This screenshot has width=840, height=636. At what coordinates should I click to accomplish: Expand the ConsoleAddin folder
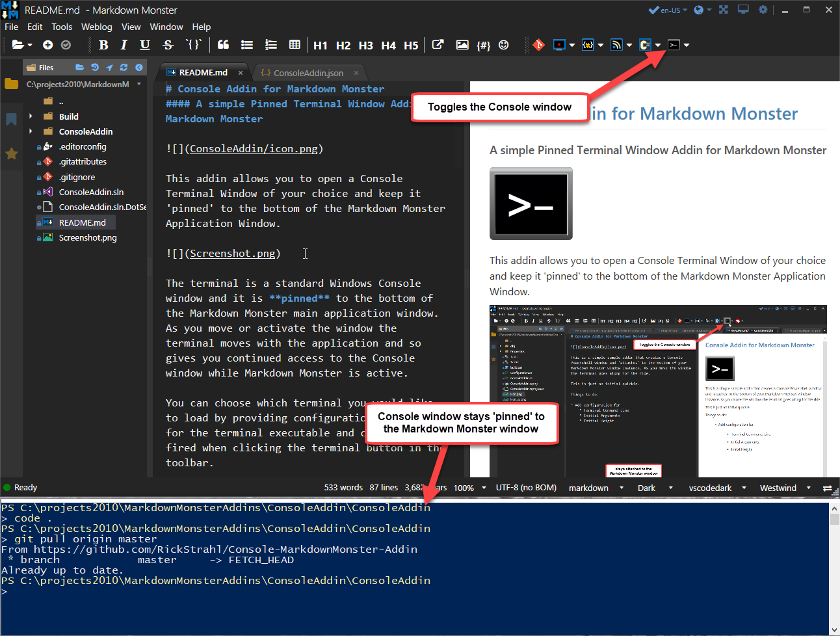pyautogui.click(x=31, y=131)
